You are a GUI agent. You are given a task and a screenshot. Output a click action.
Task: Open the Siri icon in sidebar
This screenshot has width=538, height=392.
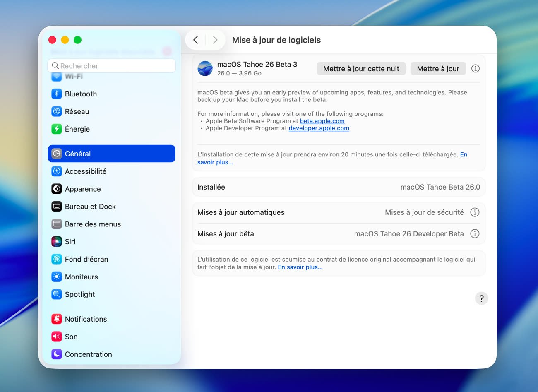click(57, 242)
